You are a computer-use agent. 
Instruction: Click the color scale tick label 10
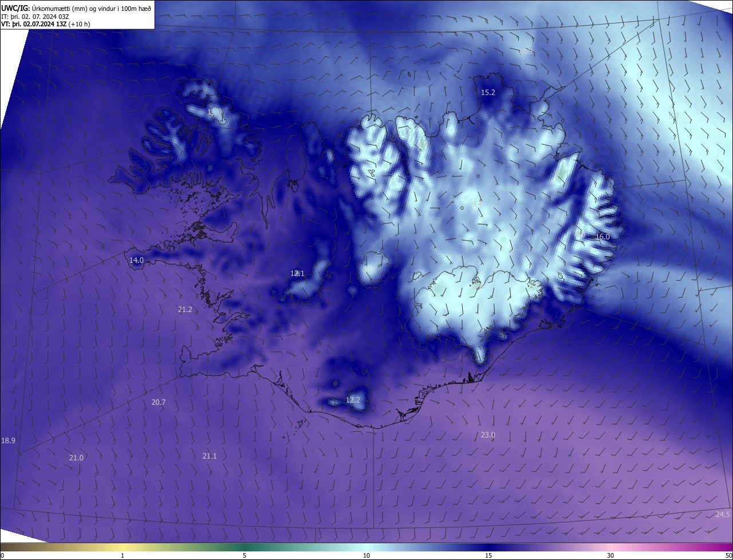point(366,555)
